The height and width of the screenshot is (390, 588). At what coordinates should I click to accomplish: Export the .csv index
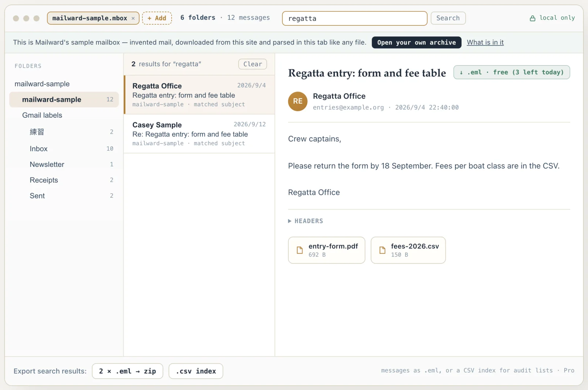click(196, 371)
